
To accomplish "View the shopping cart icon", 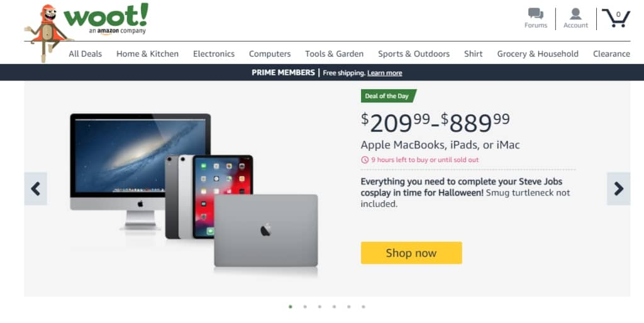I will point(616,18).
